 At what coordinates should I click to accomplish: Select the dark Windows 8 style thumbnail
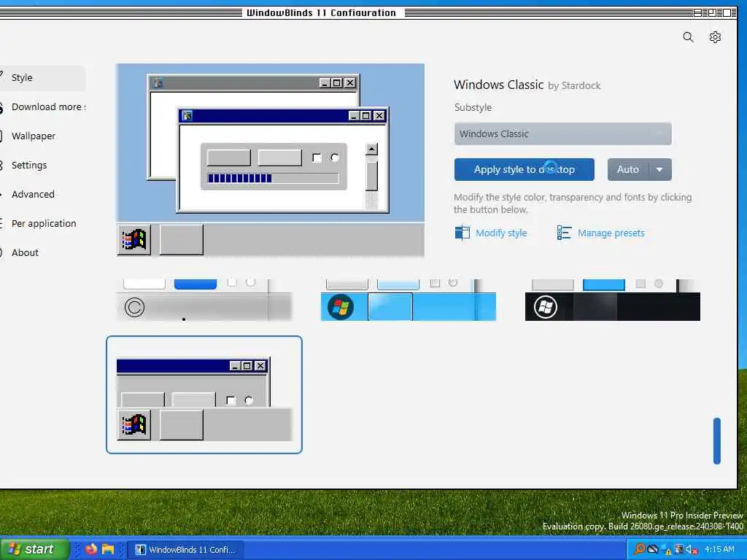pos(613,300)
